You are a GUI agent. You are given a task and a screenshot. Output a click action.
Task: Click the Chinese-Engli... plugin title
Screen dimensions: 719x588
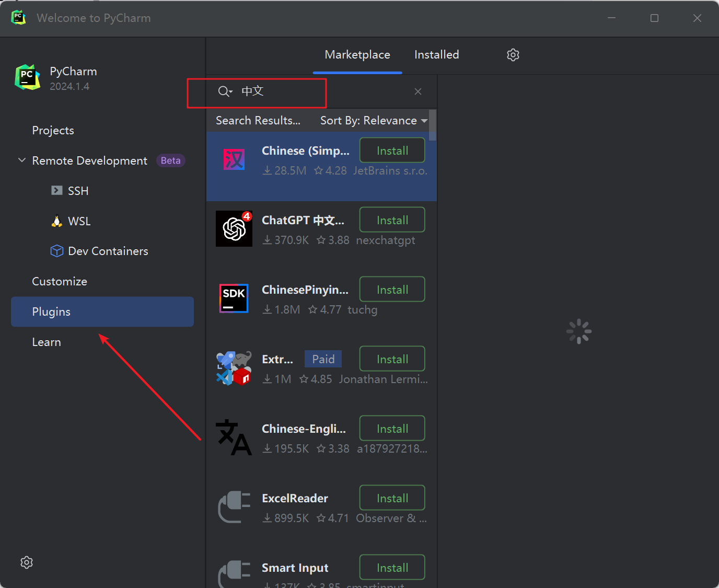[304, 429]
